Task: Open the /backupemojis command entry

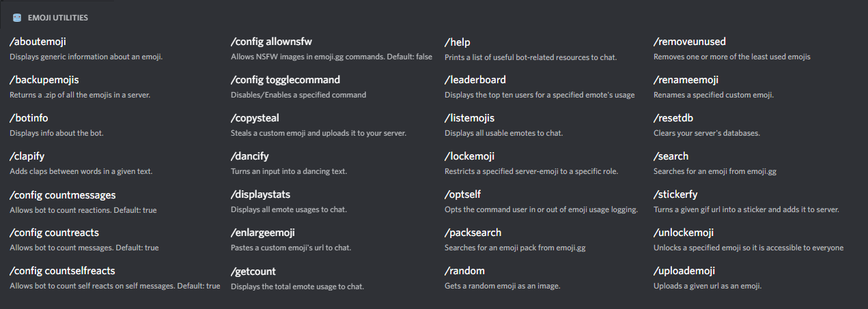Action: pos(45,80)
